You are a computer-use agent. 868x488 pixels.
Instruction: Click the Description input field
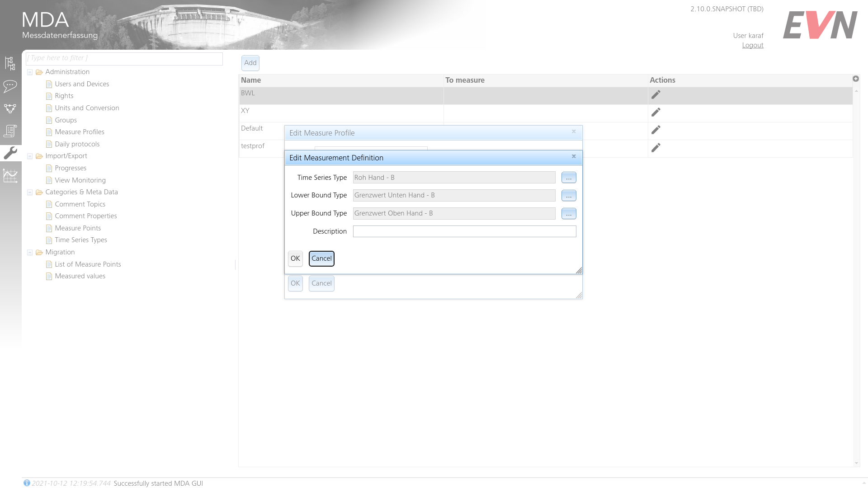464,231
